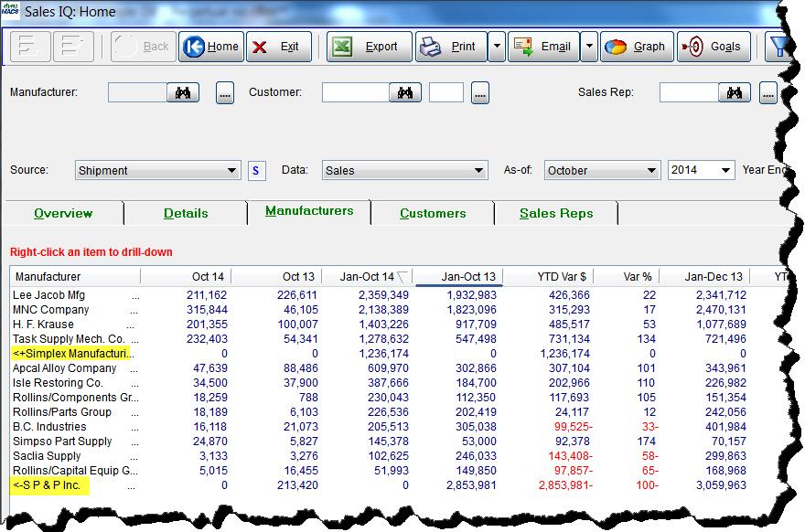
Task: Click the Manufacturer binoculars search icon
Action: (183, 93)
